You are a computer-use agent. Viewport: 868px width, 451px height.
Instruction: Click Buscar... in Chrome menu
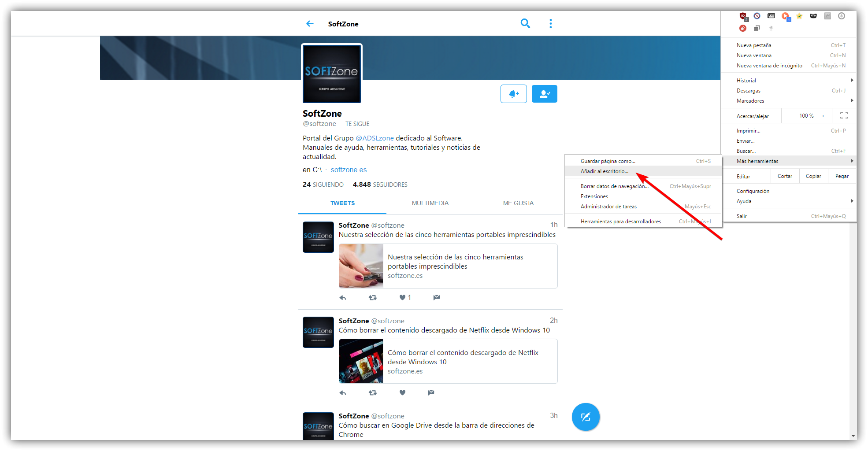point(790,151)
